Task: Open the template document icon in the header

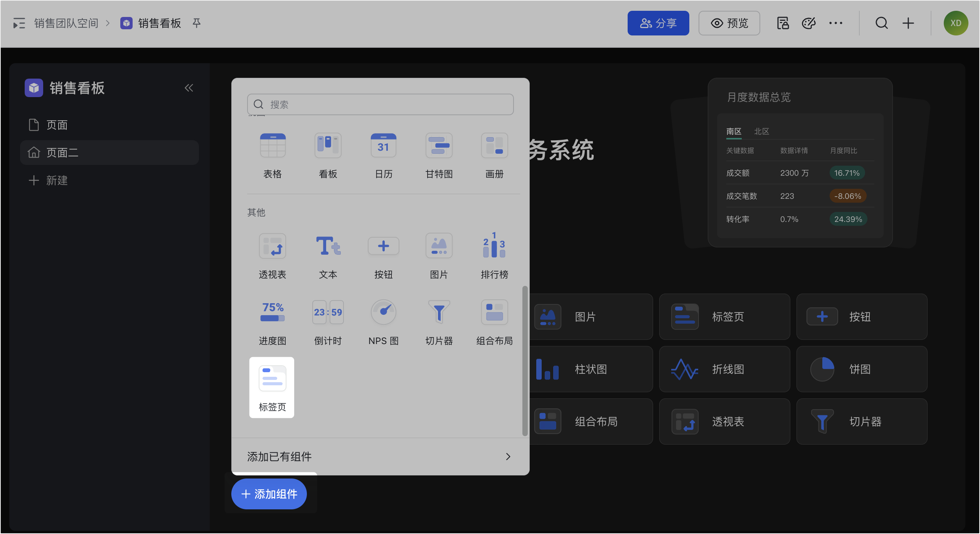Action: [x=783, y=24]
